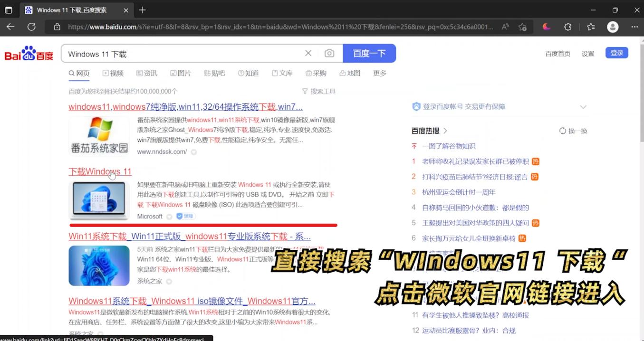Click the moon extension icon in the toolbar
644x341 pixels.
coord(546,27)
